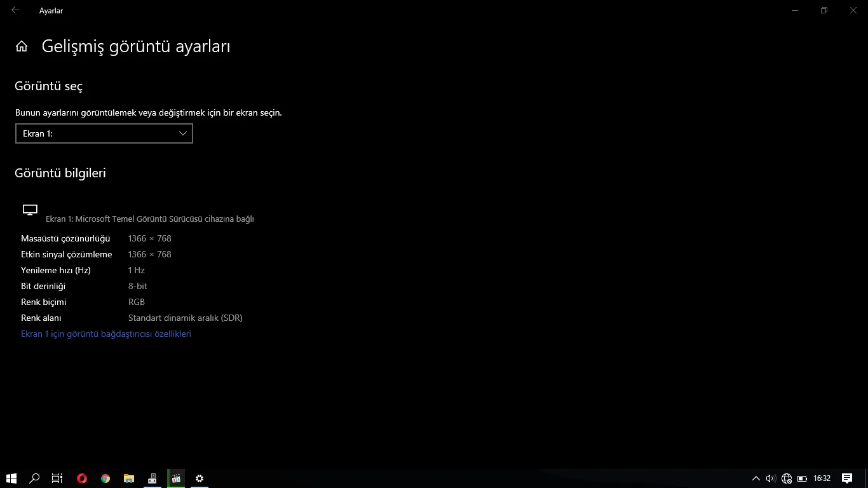The height and width of the screenshot is (488, 868).
Task: Open the display adapter properties link for Ekran 1
Action: (106, 334)
